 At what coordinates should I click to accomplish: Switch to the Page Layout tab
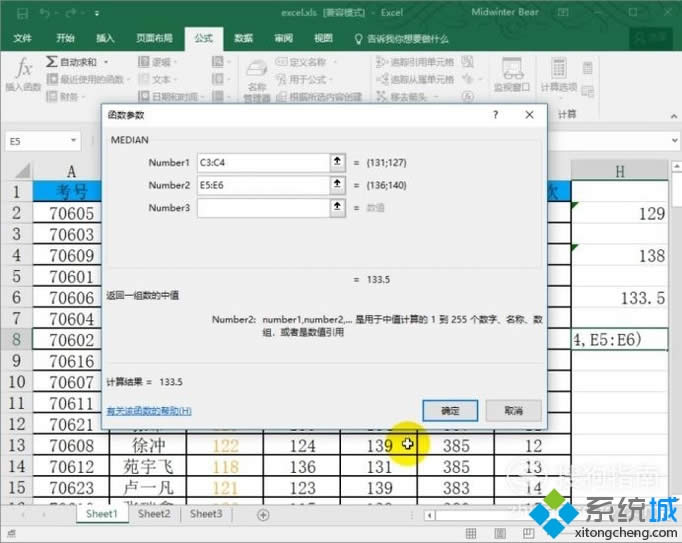point(154,39)
